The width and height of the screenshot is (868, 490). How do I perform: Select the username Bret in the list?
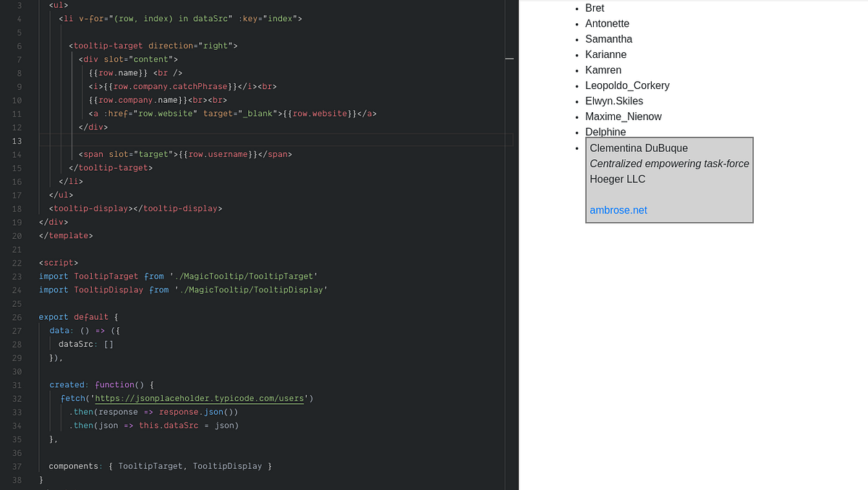pos(595,8)
